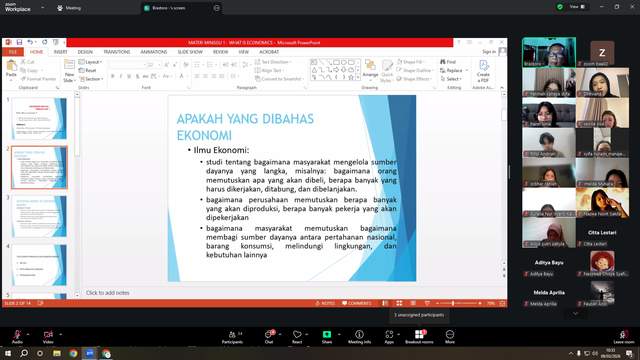This screenshot has width=640, height=360.
Task: Expand audio options arrow beside Audio
Action: pyautogui.click(x=28, y=334)
